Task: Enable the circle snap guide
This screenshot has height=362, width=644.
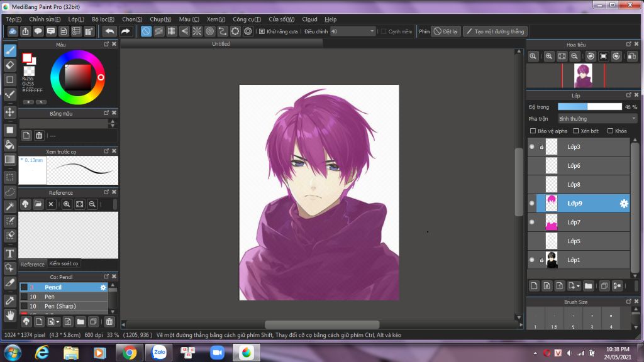Action: pos(210,31)
